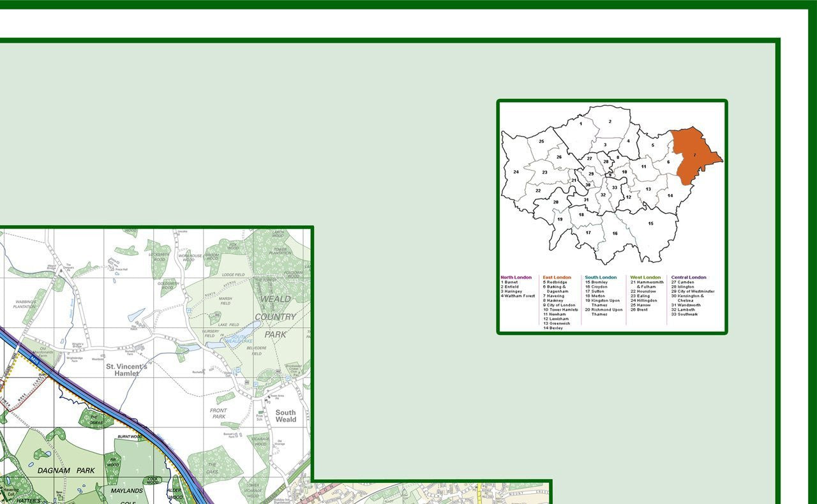The image size is (817, 504).
Task: Click borough 15 Bromley shape on the inset
Action: click(x=650, y=223)
